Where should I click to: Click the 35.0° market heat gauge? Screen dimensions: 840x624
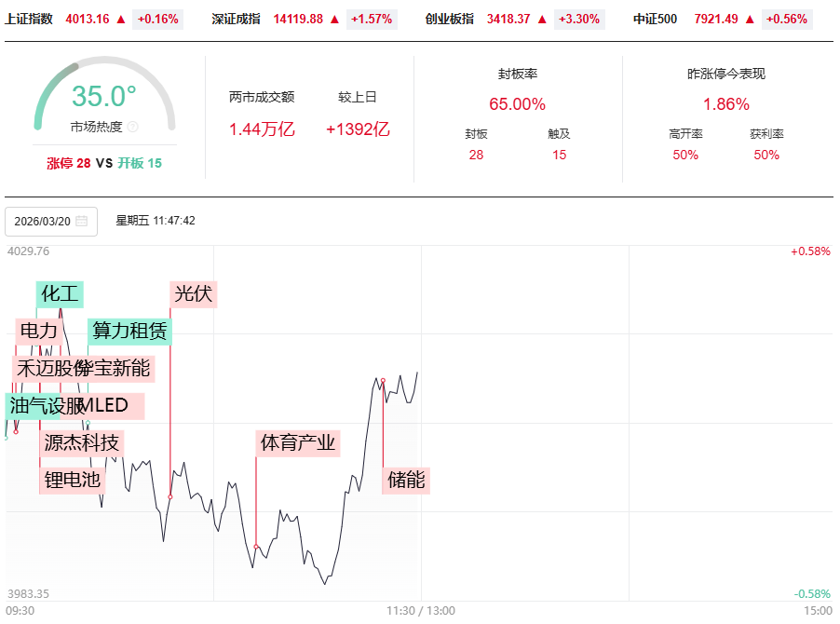point(104,97)
